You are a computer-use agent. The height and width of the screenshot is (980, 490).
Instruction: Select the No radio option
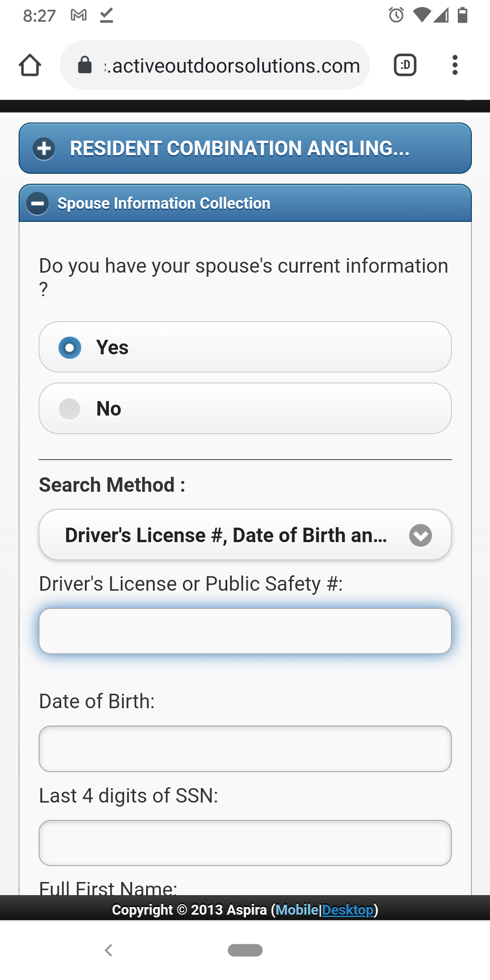point(245,408)
